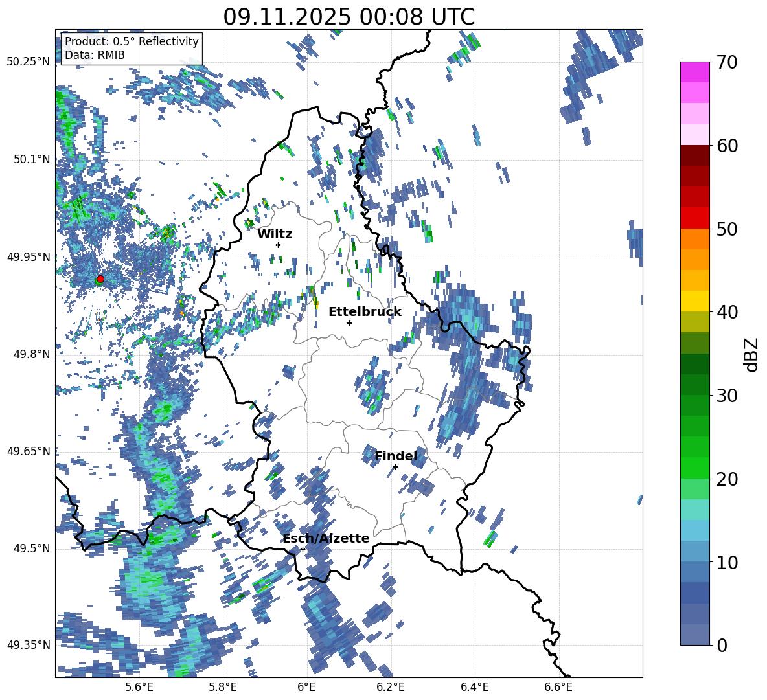This screenshot has height=700, width=767.
Task: Click the colorbar tick value 20
Action: (726, 479)
